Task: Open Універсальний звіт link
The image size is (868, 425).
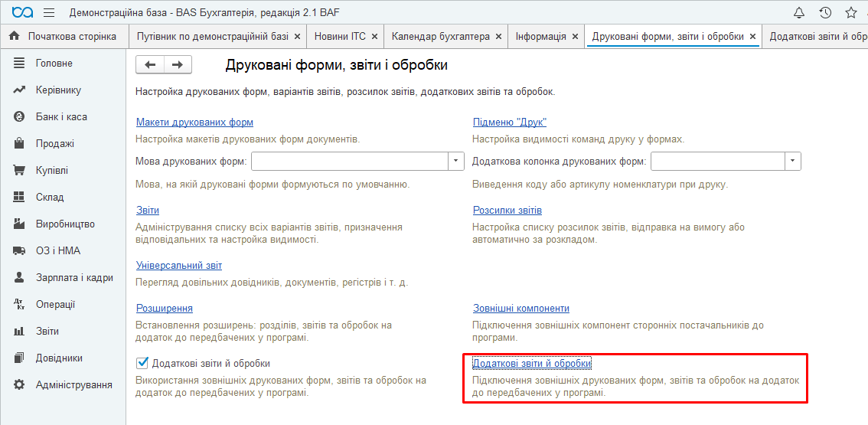Action: tap(178, 266)
